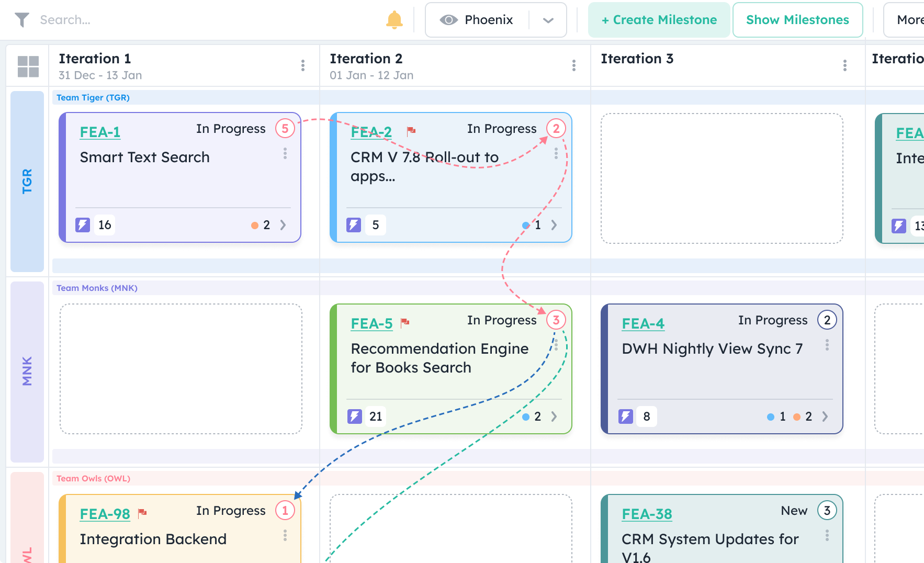Click orange status dot on FEA-1

255,226
